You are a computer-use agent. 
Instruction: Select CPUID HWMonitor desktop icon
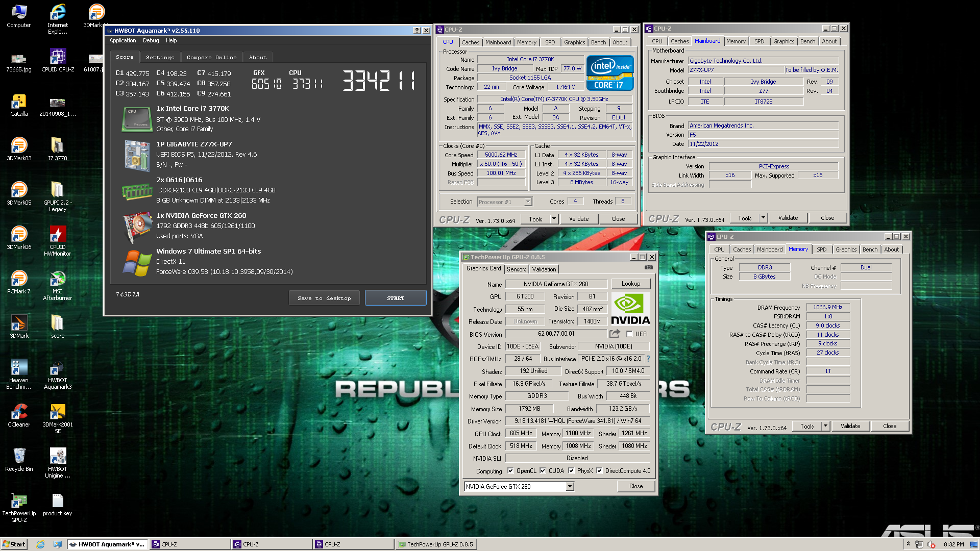pyautogui.click(x=58, y=241)
